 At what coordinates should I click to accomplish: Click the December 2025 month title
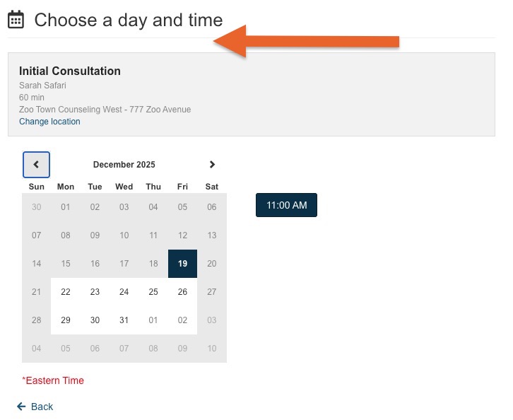coord(124,164)
